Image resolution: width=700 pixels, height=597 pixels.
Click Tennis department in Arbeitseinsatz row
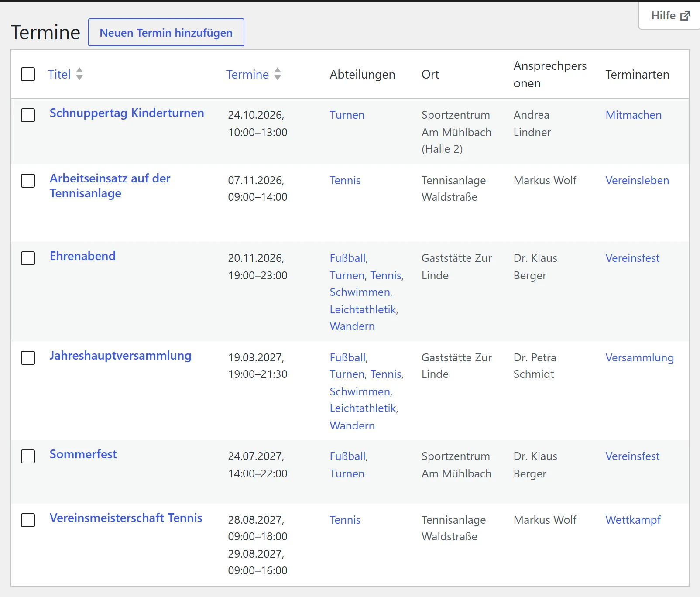pyautogui.click(x=345, y=181)
